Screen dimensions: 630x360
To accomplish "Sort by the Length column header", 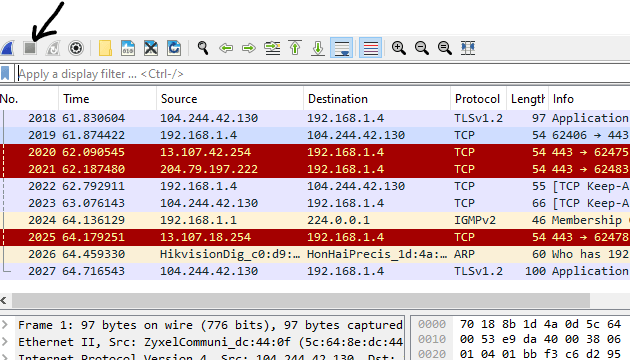I will click(527, 99).
